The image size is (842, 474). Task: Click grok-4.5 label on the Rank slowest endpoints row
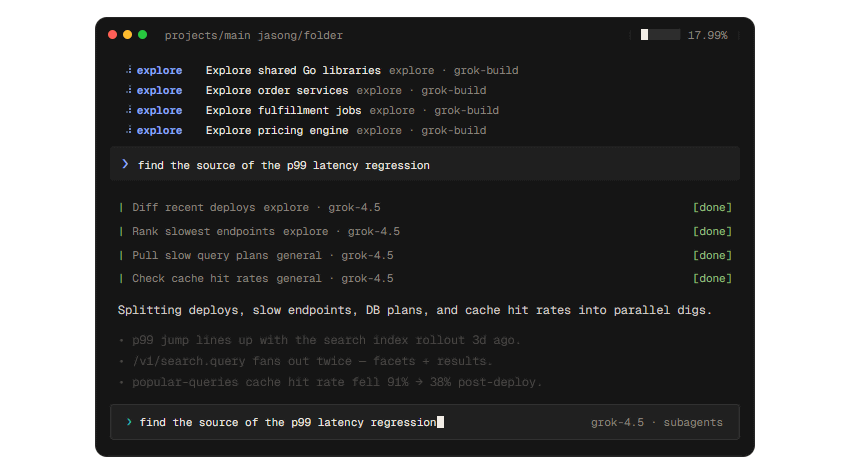(x=374, y=231)
